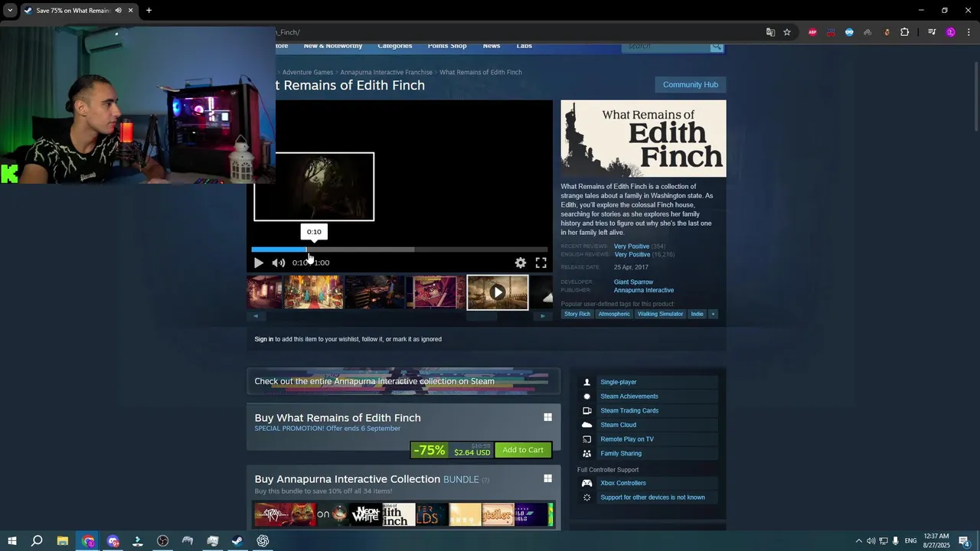
Task: Open taskbar search magnifier
Action: (x=37, y=541)
